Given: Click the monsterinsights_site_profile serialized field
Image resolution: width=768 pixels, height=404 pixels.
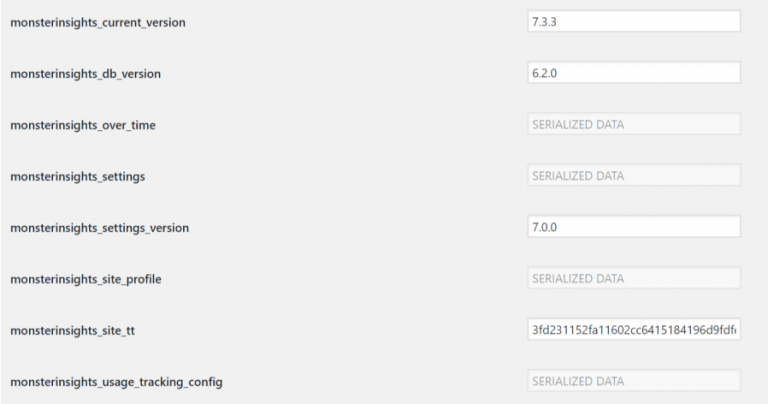Looking at the screenshot, I should (633, 278).
